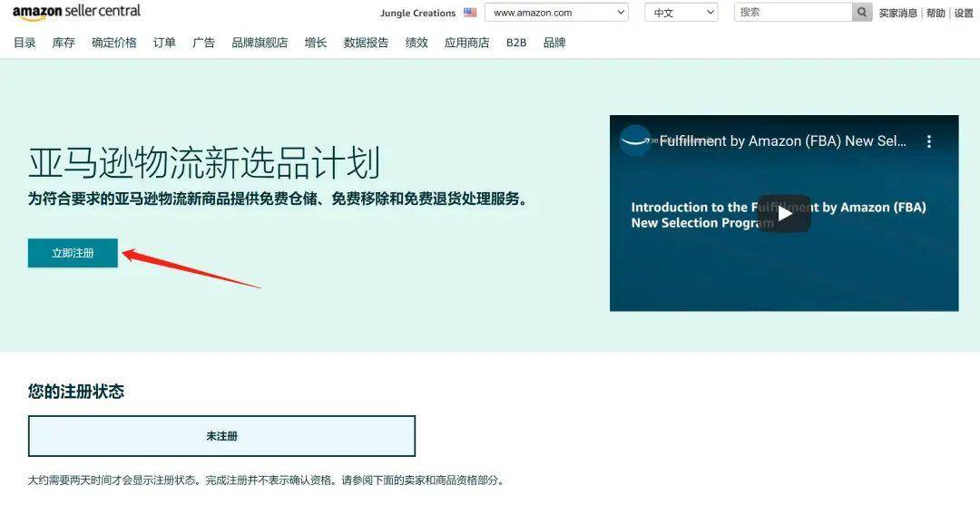This screenshot has width=980, height=514.
Task: Open the B2B menu
Action: click(516, 43)
